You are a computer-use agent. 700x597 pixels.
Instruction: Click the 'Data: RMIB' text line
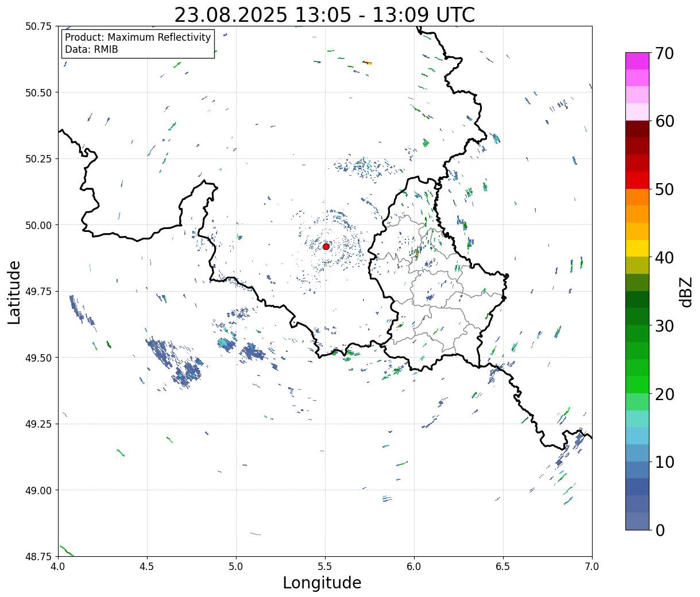click(x=91, y=49)
